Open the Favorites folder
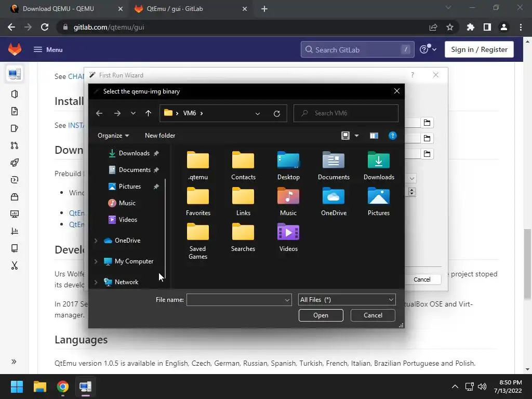The height and width of the screenshot is (399, 532). tap(198, 202)
